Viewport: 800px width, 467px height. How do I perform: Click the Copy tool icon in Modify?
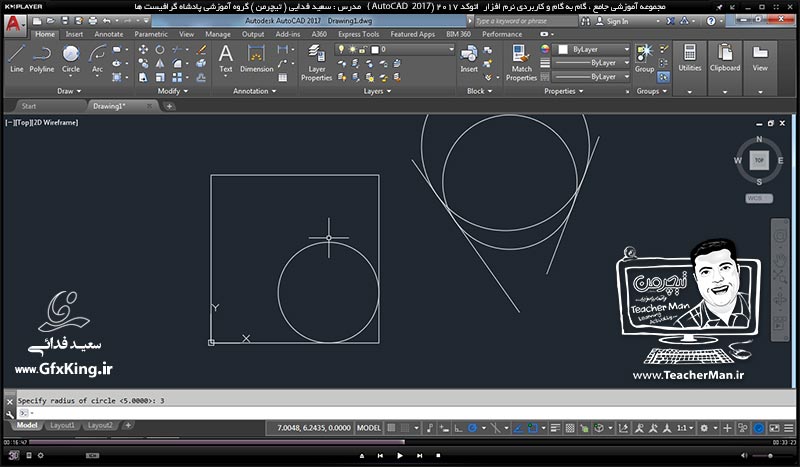pyautogui.click(x=143, y=63)
